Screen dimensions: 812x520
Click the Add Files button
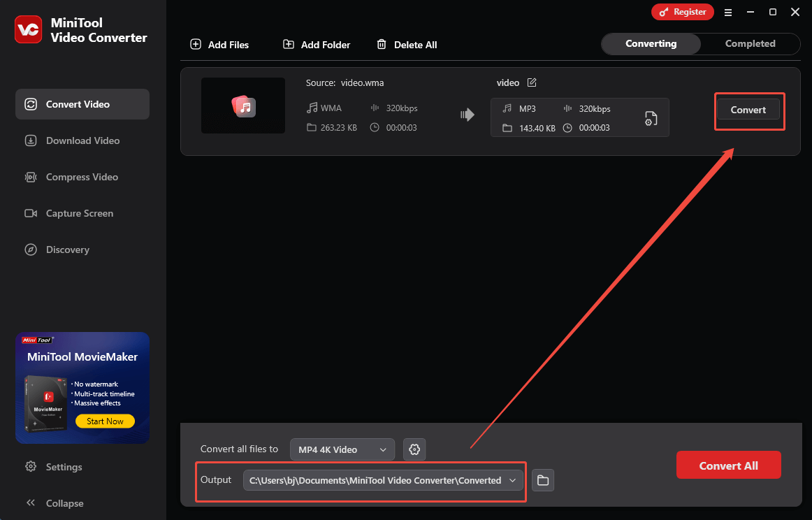click(219, 45)
